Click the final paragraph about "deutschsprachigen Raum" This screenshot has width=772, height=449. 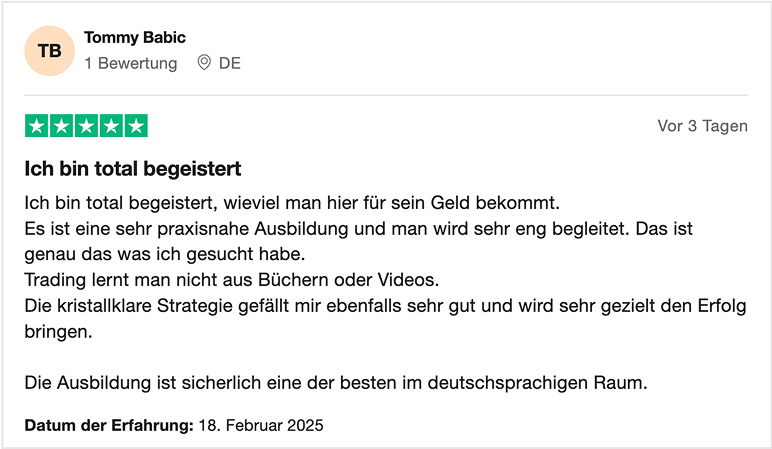337,382
